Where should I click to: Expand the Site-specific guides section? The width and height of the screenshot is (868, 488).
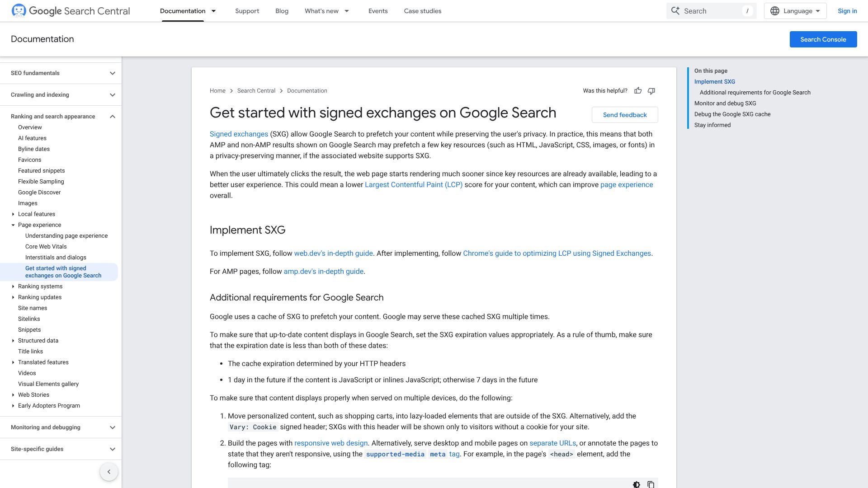pos(113,449)
